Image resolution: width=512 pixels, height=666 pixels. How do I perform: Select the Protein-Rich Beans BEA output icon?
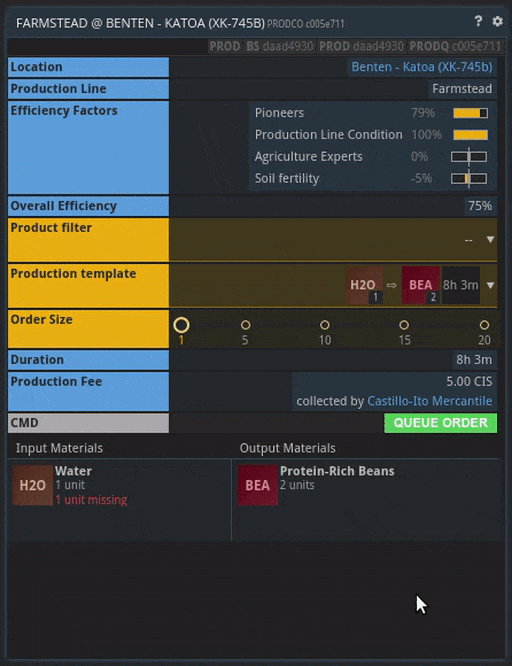coord(257,485)
